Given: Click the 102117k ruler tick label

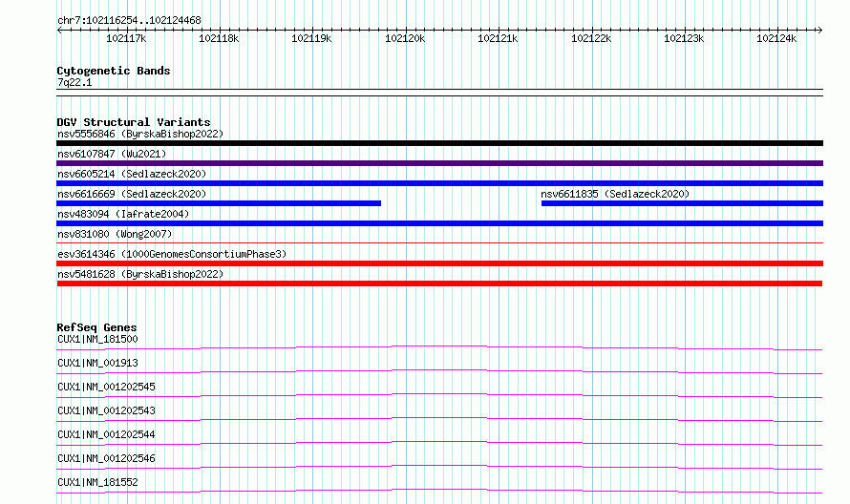Looking at the screenshot, I should (x=126, y=38).
